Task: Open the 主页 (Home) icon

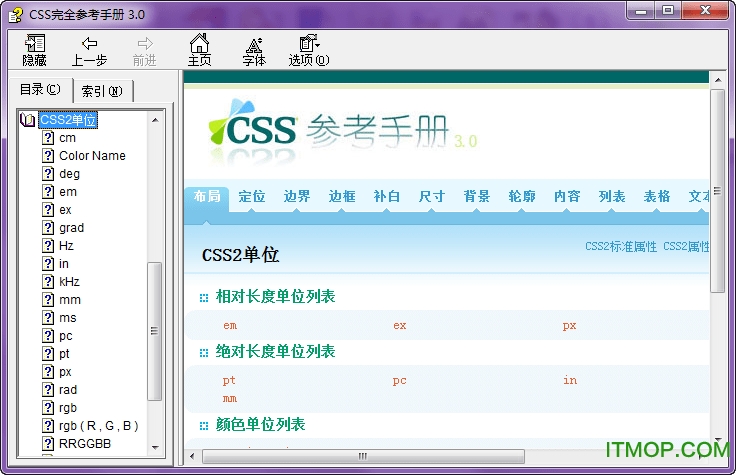Action: click(x=199, y=50)
